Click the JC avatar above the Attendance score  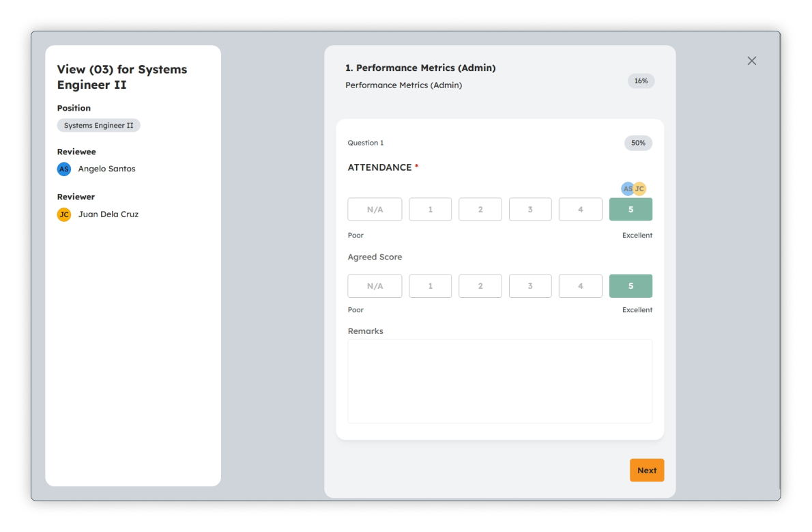tap(641, 188)
